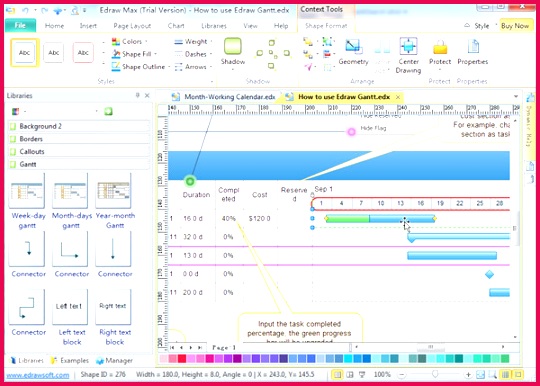The width and height of the screenshot is (540, 386).
Task: Click the Shadow icon
Action: (x=233, y=47)
